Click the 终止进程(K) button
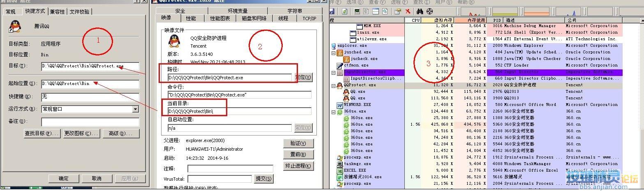Viewport: 644px width, 193px height. [298, 166]
